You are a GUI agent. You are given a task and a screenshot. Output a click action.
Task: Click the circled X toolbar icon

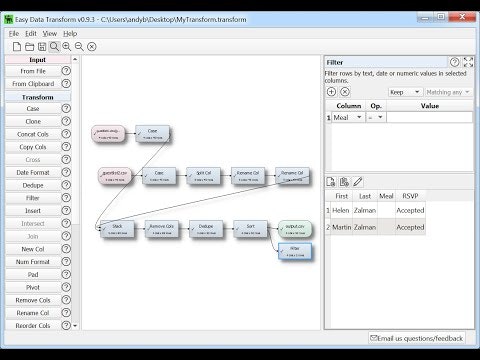[92, 47]
